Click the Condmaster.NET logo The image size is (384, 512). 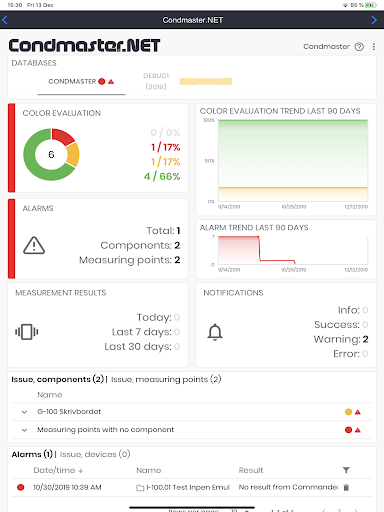(x=84, y=45)
